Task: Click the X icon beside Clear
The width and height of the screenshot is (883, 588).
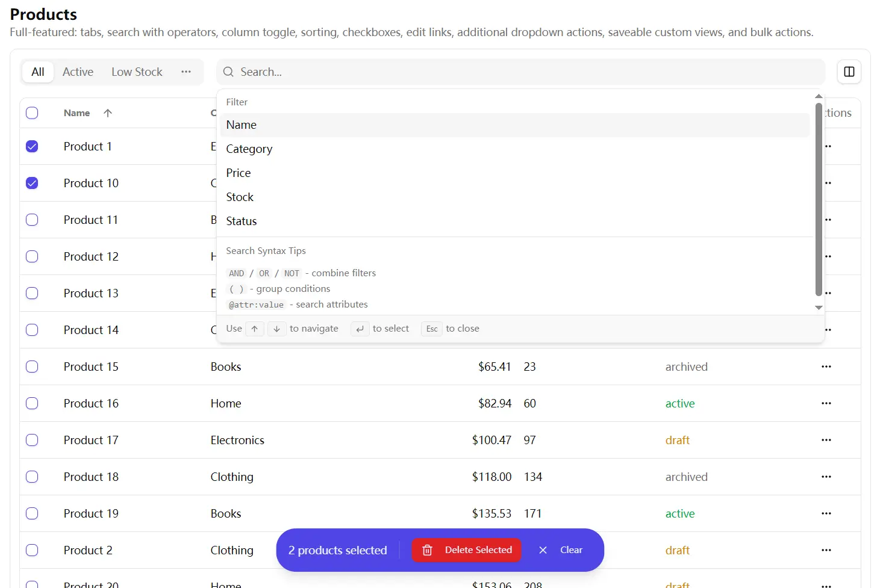Action: point(543,549)
